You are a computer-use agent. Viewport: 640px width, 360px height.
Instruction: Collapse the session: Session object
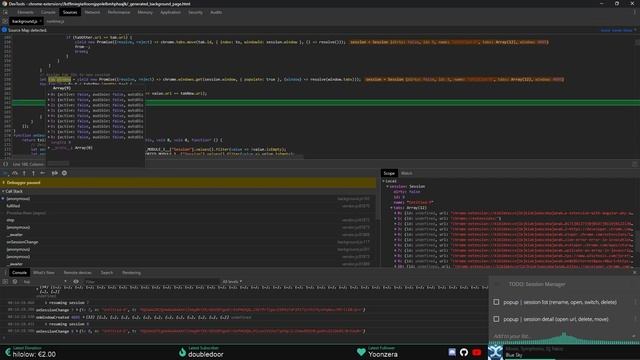[x=387, y=186]
